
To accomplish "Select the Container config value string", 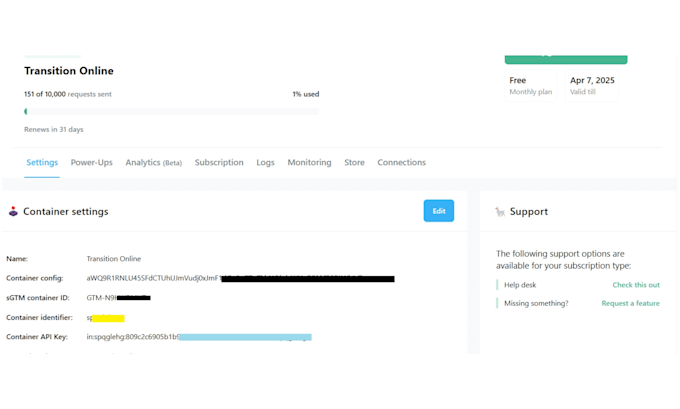I will tap(240, 278).
